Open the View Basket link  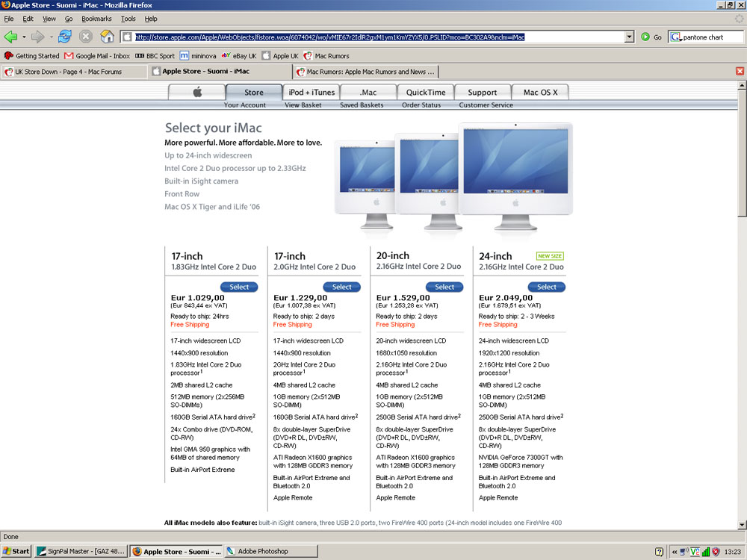[x=303, y=105]
